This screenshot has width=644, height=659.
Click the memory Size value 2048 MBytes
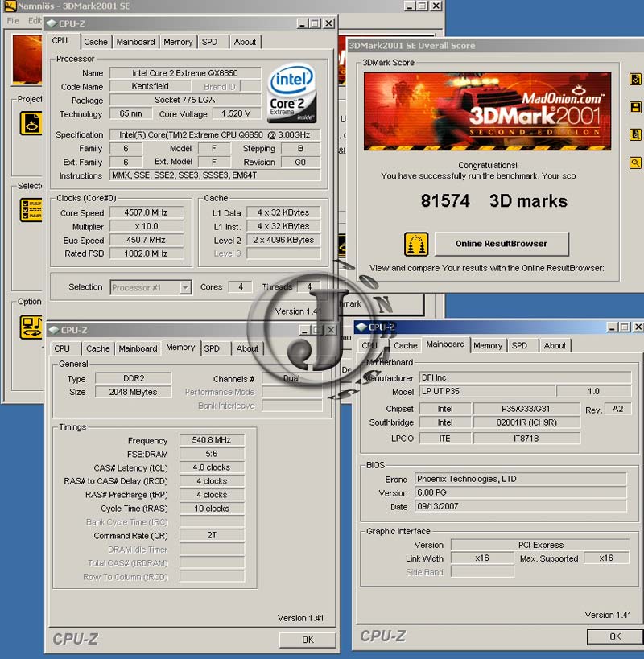133,392
